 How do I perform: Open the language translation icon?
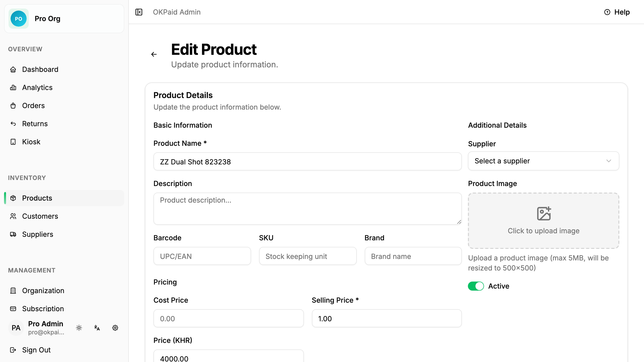[x=97, y=328]
